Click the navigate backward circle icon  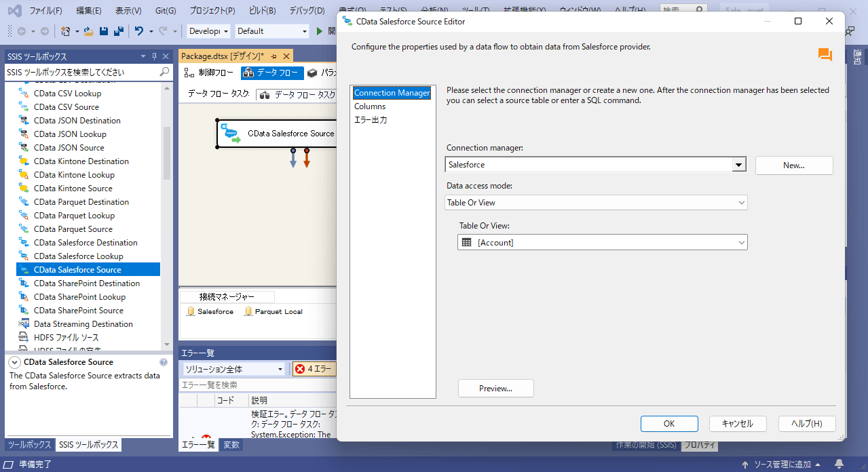coord(22,31)
